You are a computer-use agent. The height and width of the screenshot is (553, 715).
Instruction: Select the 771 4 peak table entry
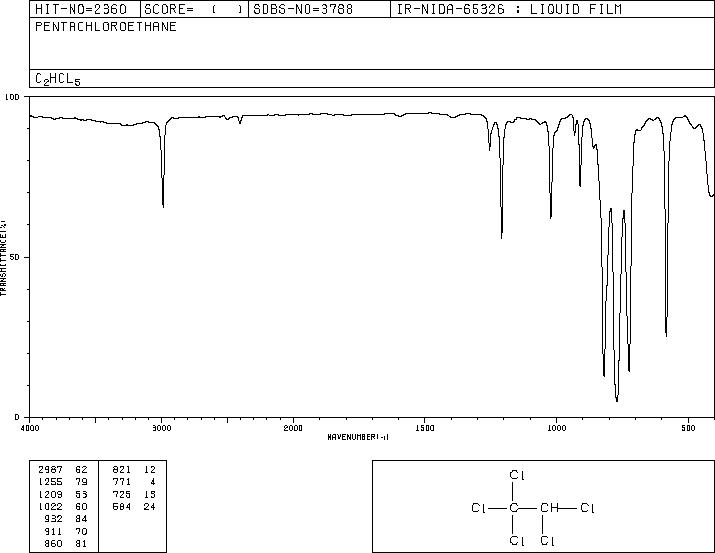coord(134,482)
